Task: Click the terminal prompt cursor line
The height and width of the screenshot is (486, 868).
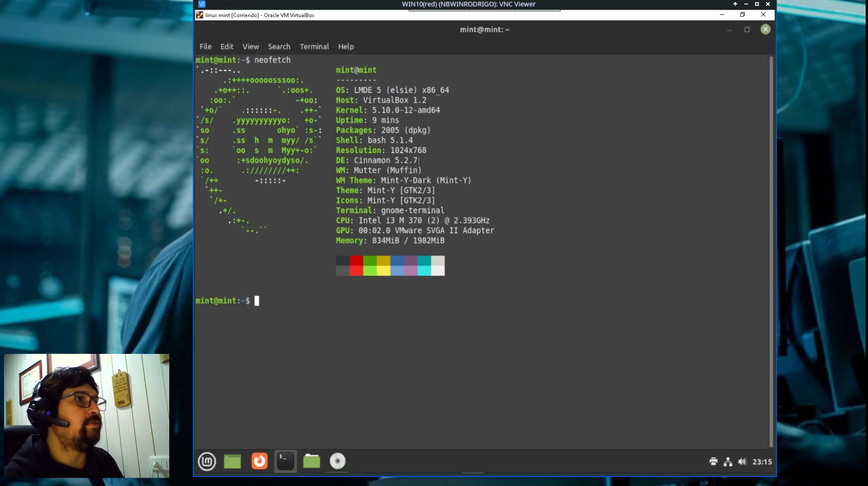Action: 227,301
